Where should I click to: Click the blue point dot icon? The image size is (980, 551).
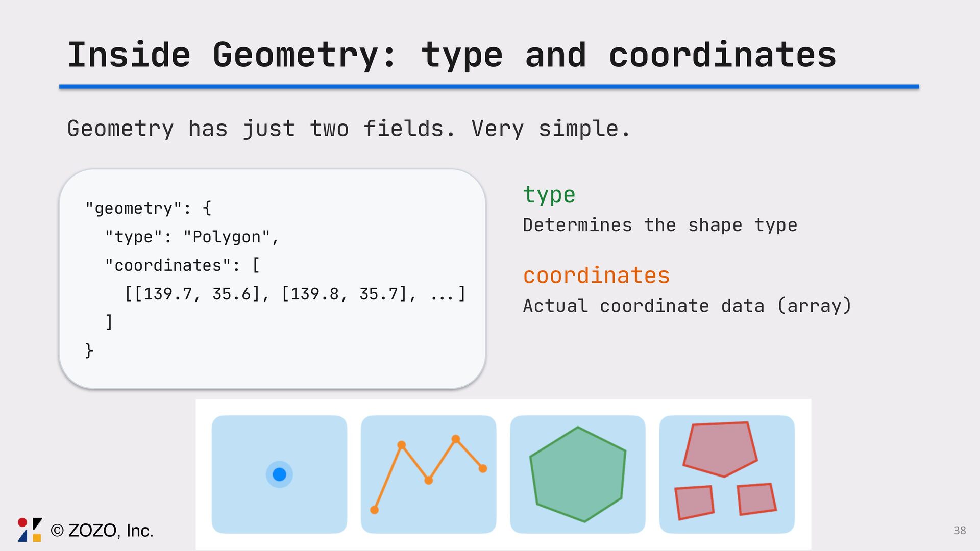click(279, 474)
